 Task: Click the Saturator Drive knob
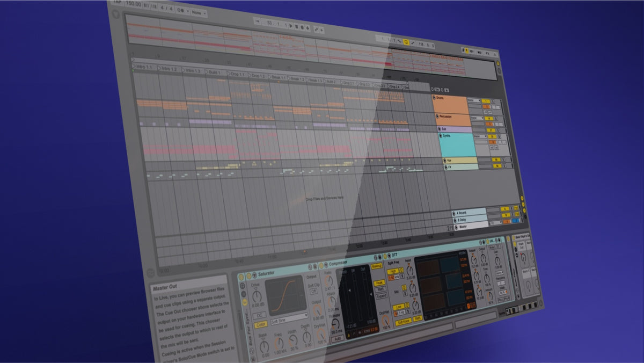257,295
